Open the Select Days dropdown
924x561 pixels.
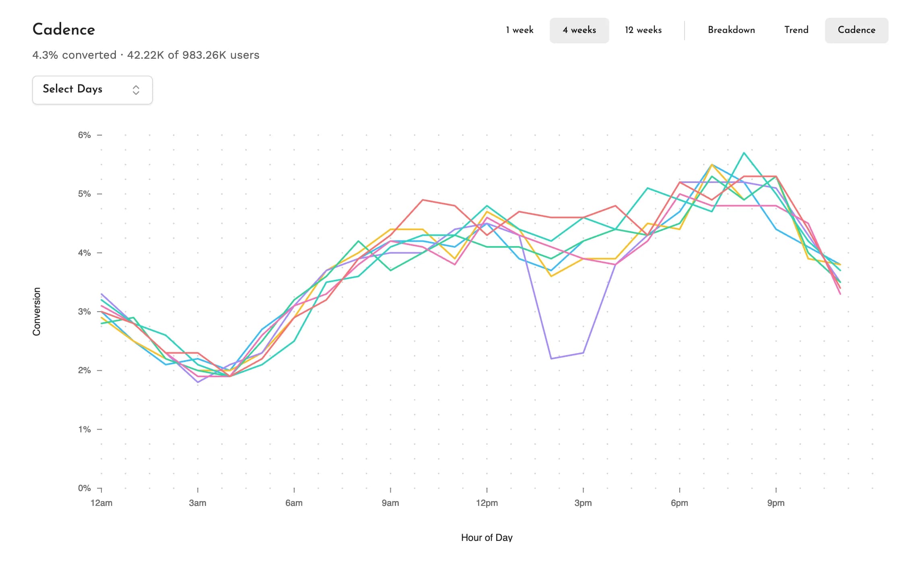(x=92, y=90)
